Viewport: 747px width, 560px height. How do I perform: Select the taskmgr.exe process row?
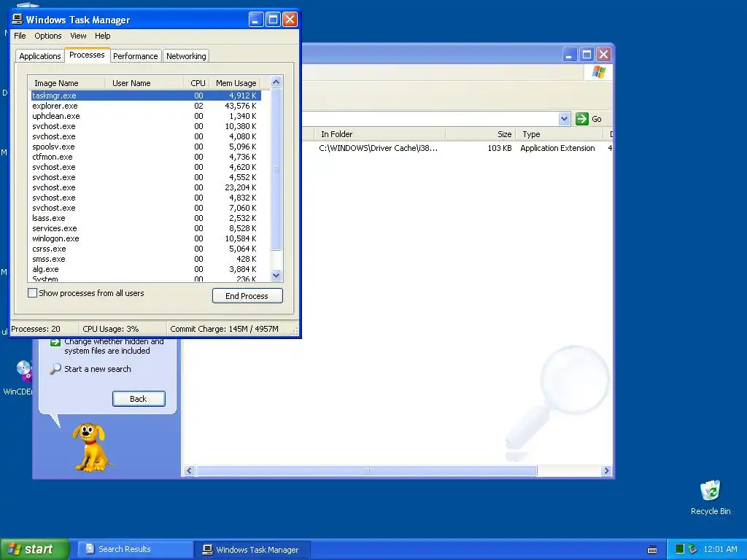tap(146, 96)
